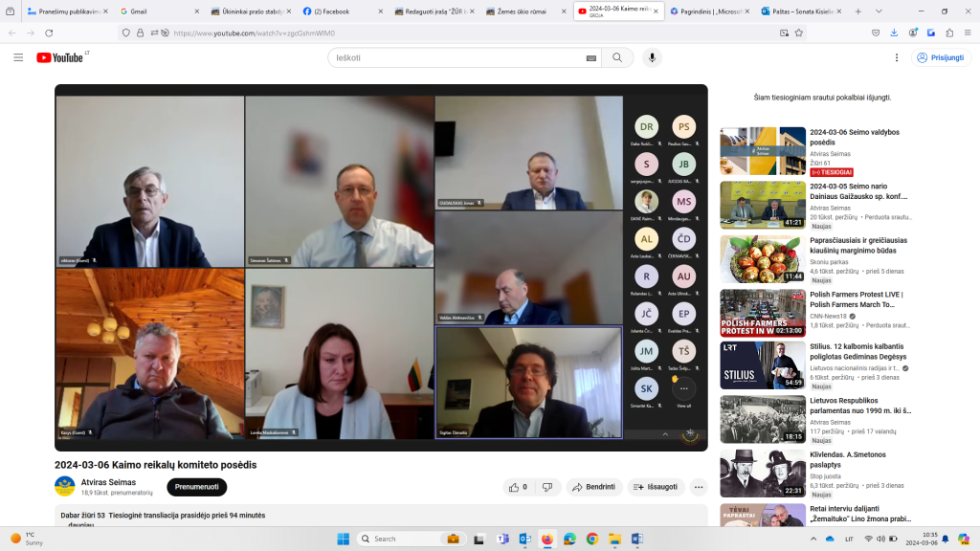
Task: Open Windows Start menu
Action: point(344,539)
